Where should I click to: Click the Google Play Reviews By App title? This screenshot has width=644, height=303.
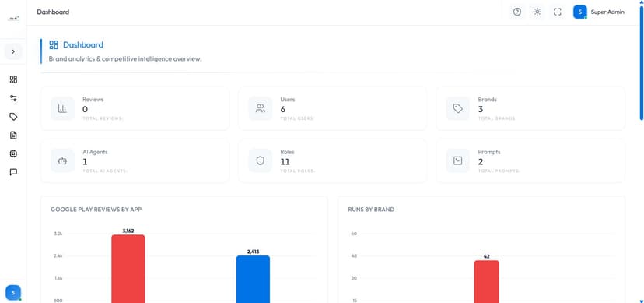(x=96, y=210)
